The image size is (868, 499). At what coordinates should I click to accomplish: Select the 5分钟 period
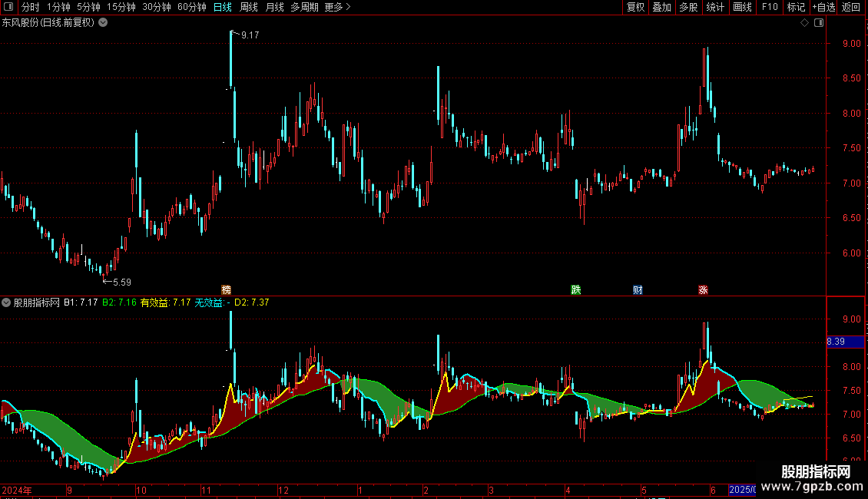[x=88, y=7]
